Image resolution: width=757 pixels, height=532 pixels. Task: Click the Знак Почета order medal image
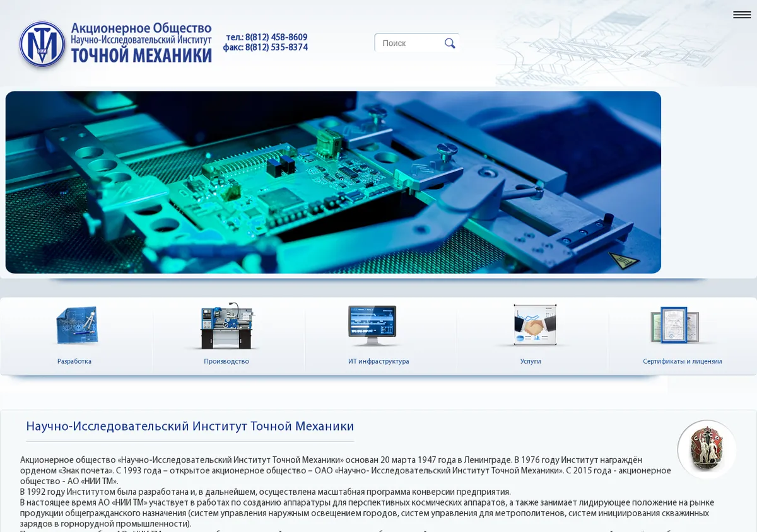coord(707,449)
